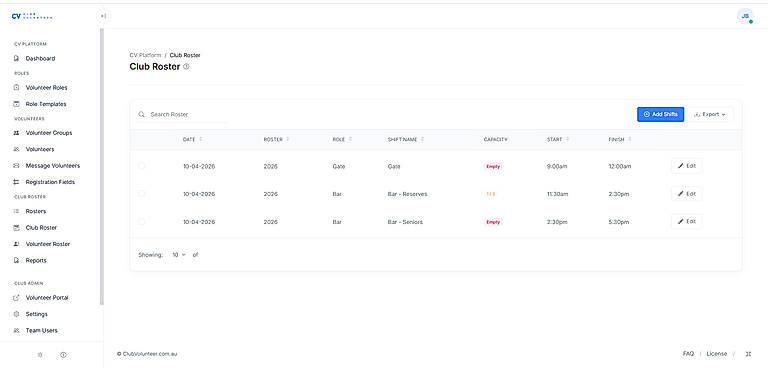This screenshot has width=768, height=368.
Task: Select the Gate shift row checkbox
Action: [x=142, y=166]
